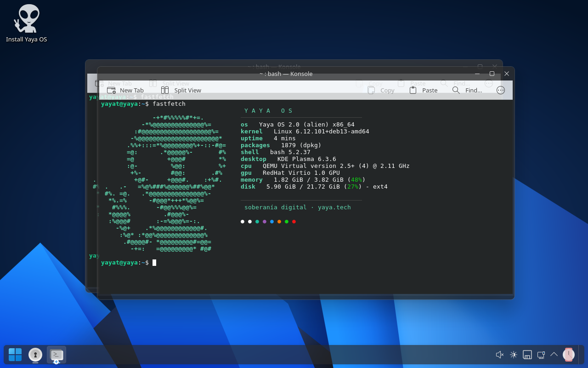Click the kernel line 'Linux 6.12.101+deb13-amd64'
This screenshot has width=588, height=368.
coord(322,132)
